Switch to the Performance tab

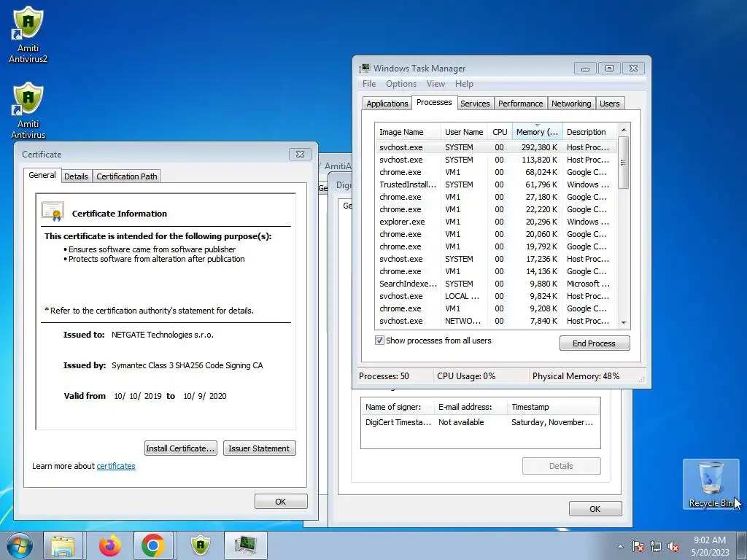point(520,104)
